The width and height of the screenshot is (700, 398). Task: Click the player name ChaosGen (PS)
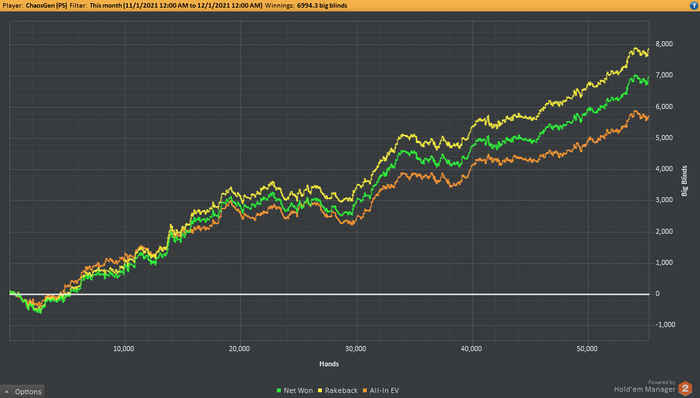[46, 5]
